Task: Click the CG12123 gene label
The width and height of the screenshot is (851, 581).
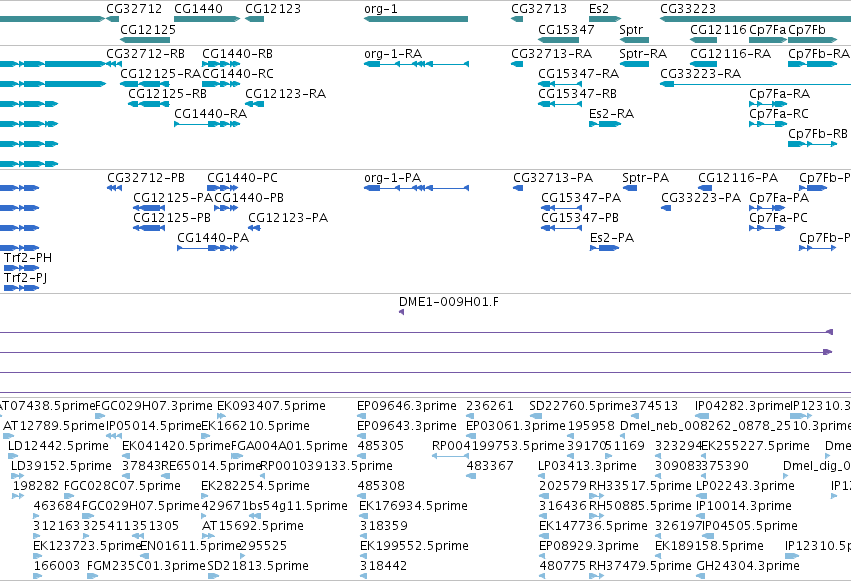Action: click(273, 9)
